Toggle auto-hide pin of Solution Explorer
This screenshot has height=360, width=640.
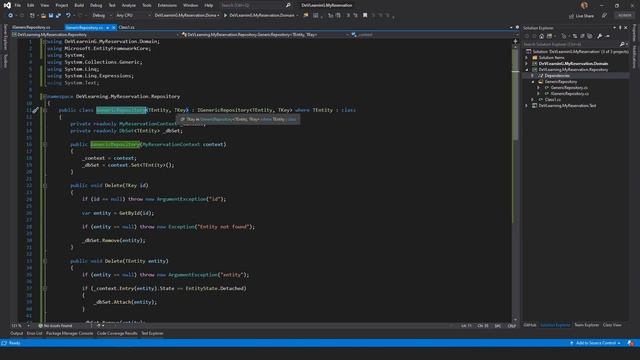(620, 28)
